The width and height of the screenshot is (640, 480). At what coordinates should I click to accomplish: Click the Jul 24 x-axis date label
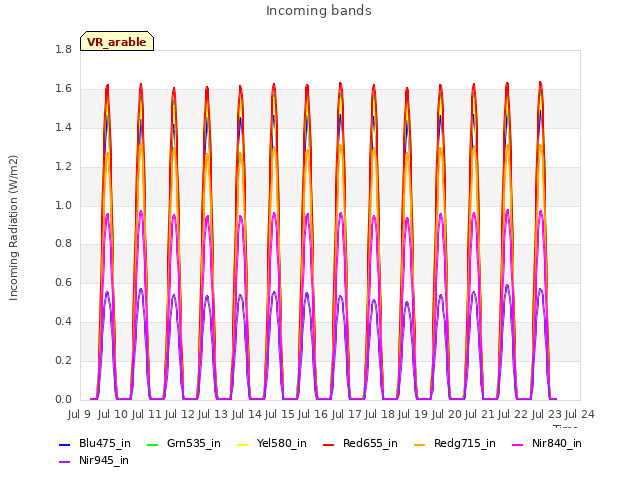(580, 414)
